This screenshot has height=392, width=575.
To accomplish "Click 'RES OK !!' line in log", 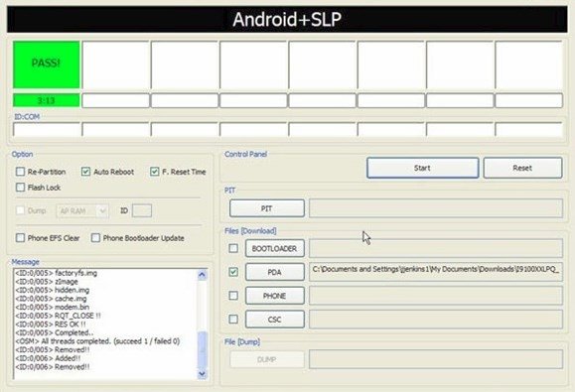I will pos(51,325).
